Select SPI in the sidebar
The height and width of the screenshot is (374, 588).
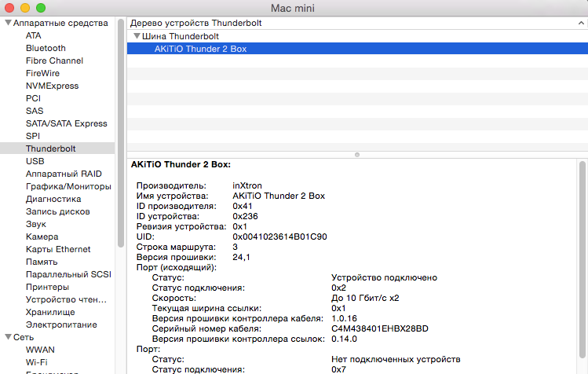click(33, 136)
